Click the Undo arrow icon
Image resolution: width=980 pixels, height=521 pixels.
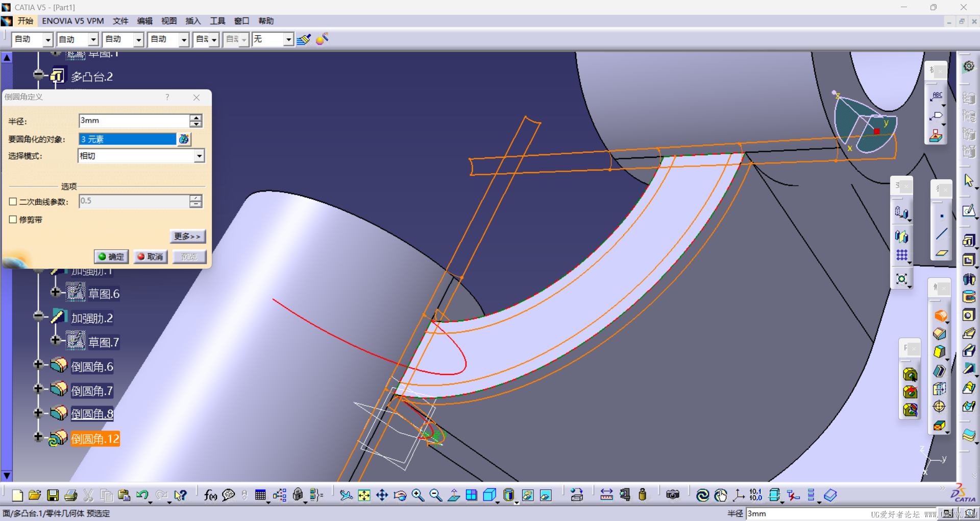[142, 495]
